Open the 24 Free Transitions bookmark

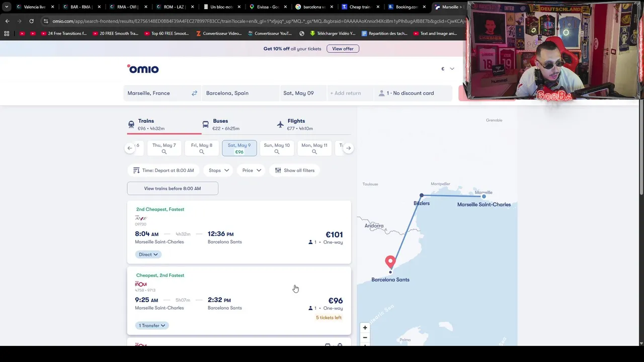[64, 34]
